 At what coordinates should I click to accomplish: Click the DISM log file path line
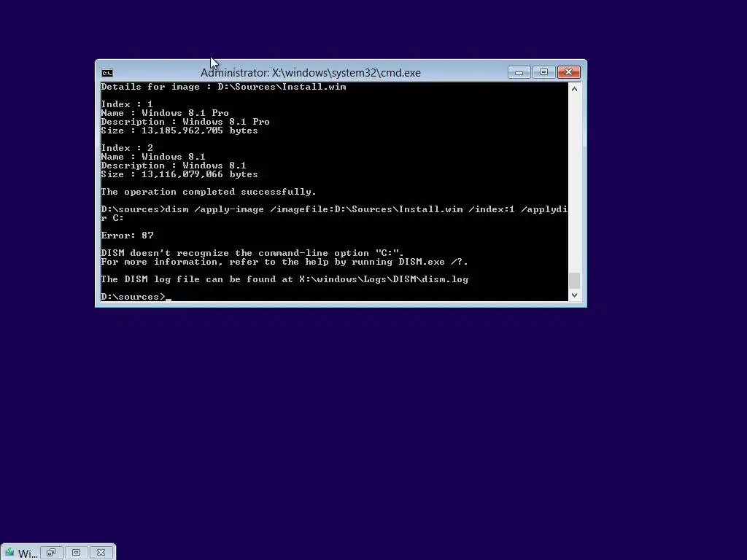pyautogui.click(x=285, y=279)
